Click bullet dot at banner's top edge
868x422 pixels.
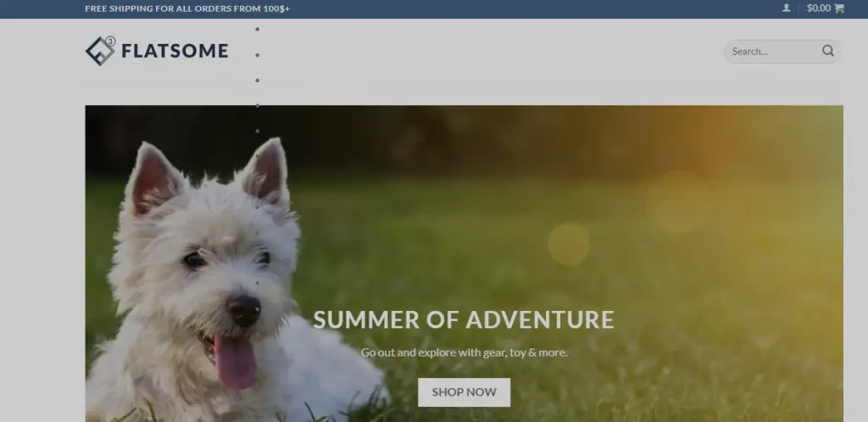[258, 106]
